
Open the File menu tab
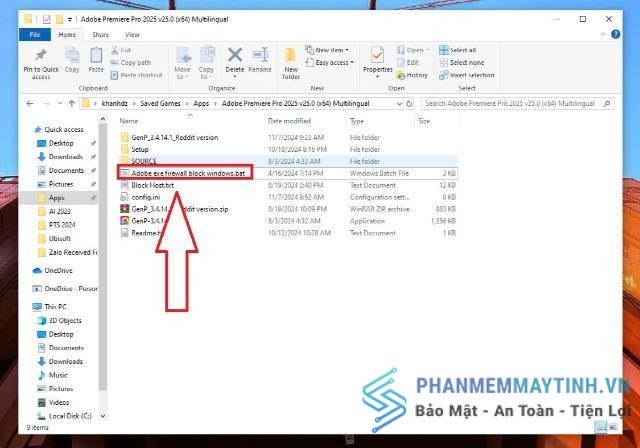coord(35,35)
